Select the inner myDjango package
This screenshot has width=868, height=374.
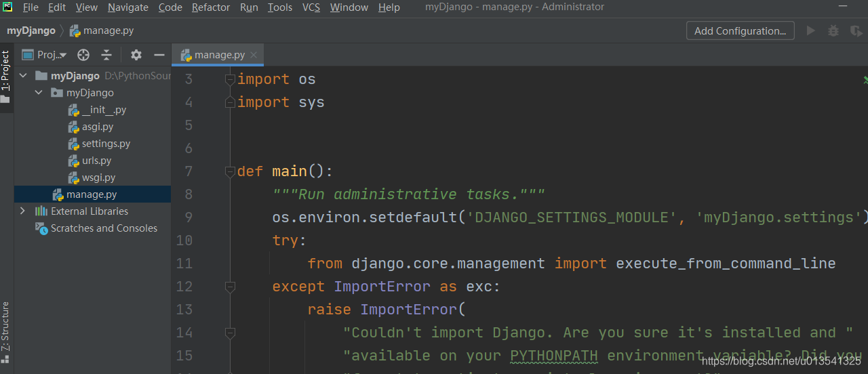coord(90,93)
